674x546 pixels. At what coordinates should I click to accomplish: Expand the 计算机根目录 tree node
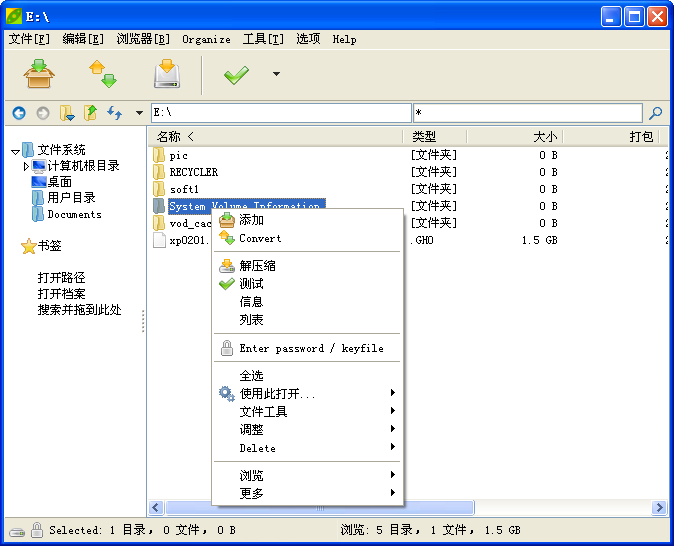pyautogui.click(x=27, y=166)
